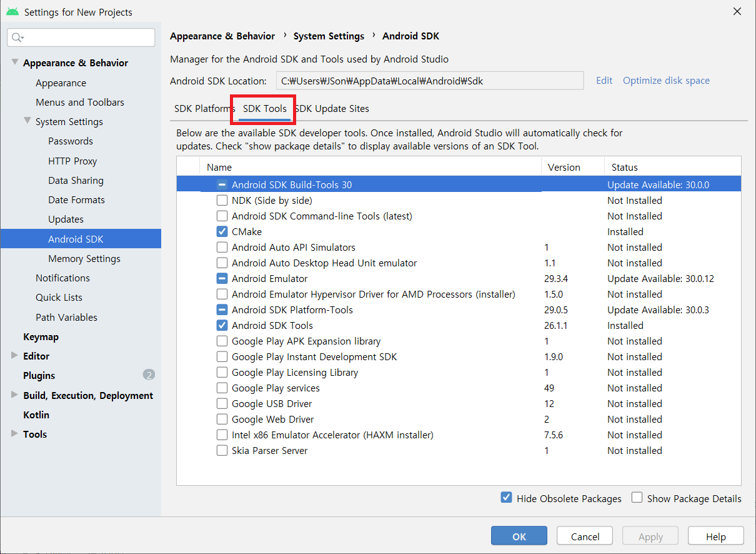
Task: Check Google Play services box
Action: (222, 388)
